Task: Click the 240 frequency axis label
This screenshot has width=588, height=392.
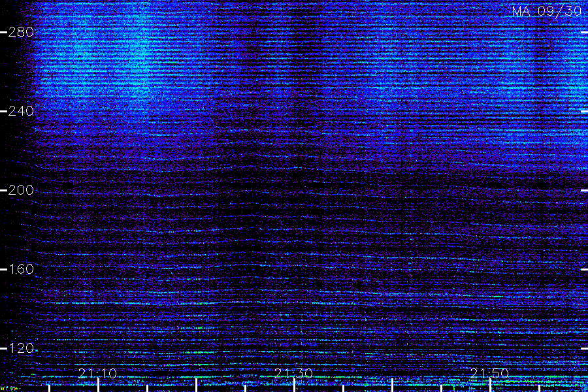Action: 21,111
